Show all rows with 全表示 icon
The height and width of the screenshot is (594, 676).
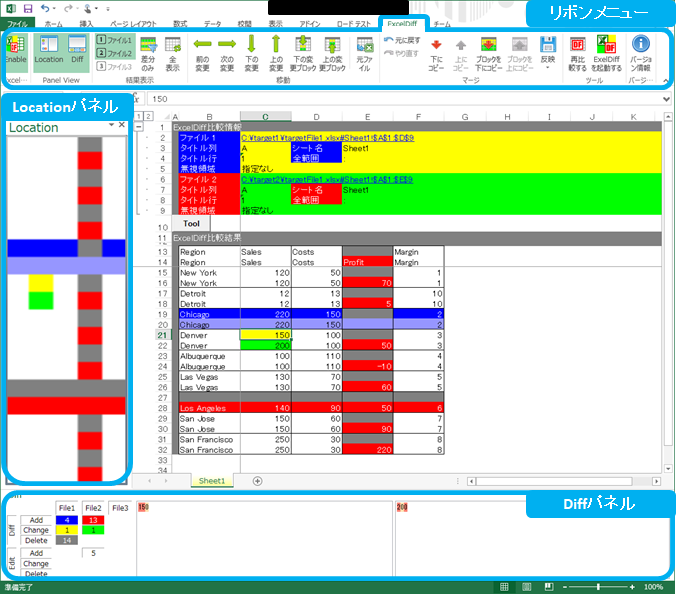173,54
